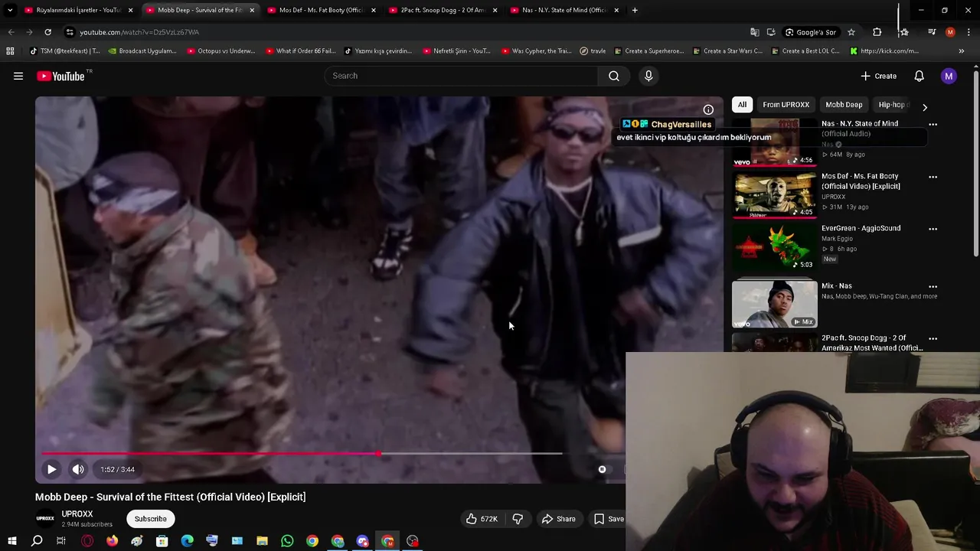Viewport: 980px width, 551px height.
Task: Select the Mobb Deep filter chip
Action: 844,105
